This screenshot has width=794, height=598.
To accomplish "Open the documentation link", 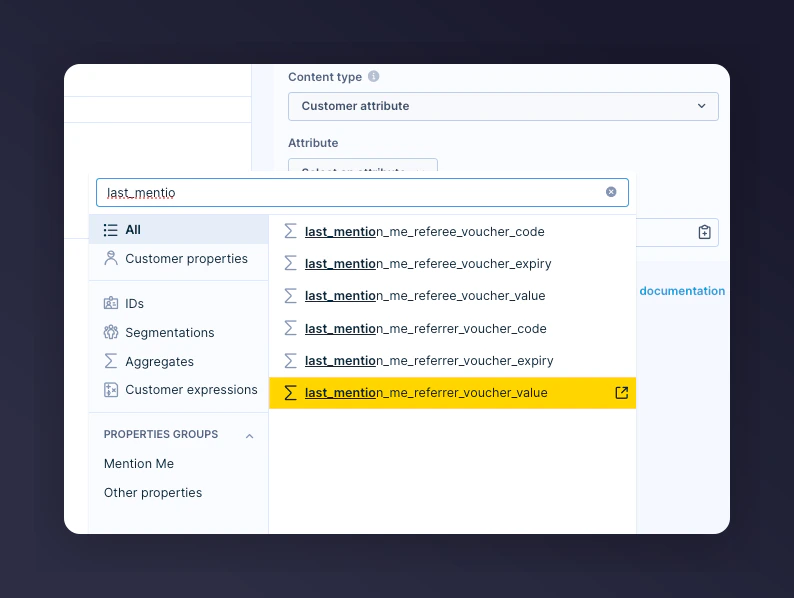I will 682,291.
